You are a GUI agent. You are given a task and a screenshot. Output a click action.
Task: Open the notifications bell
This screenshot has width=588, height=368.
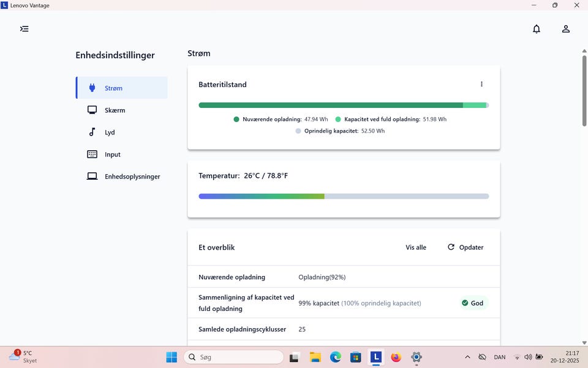pos(537,29)
